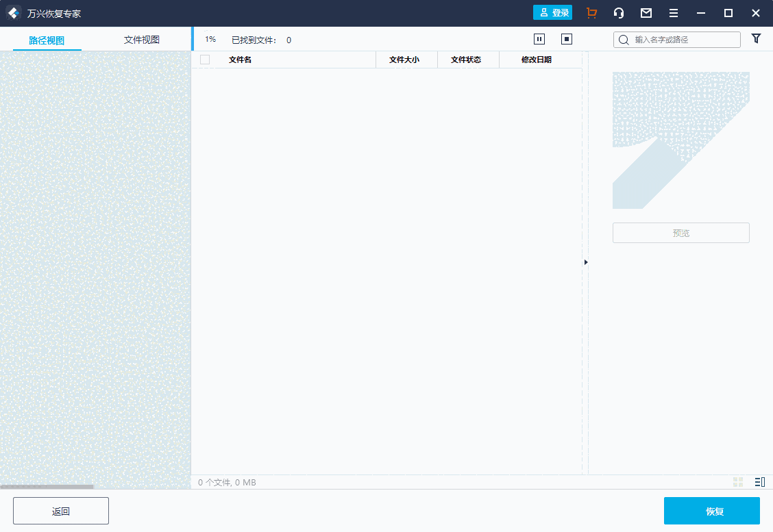This screenshot has width=773, height=532.
Task: Switch to thumbnail grid view
Action: point(738,482)
